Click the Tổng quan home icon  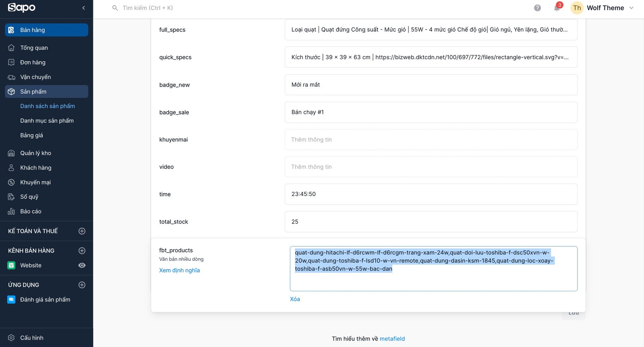(x=12, y=48)
